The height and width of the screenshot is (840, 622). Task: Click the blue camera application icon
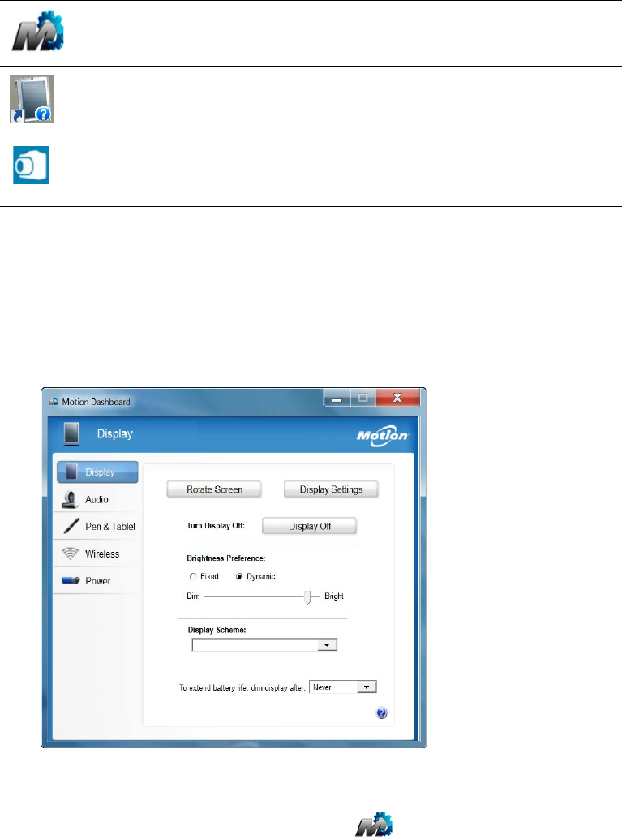click(x=31, y=165)
